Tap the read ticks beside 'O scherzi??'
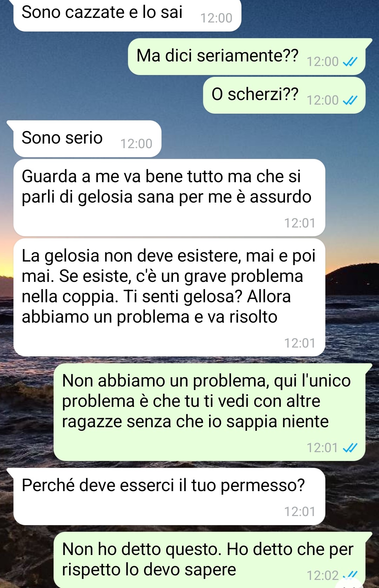This screenshot has width=379, height=588. (x=350, y=100)
